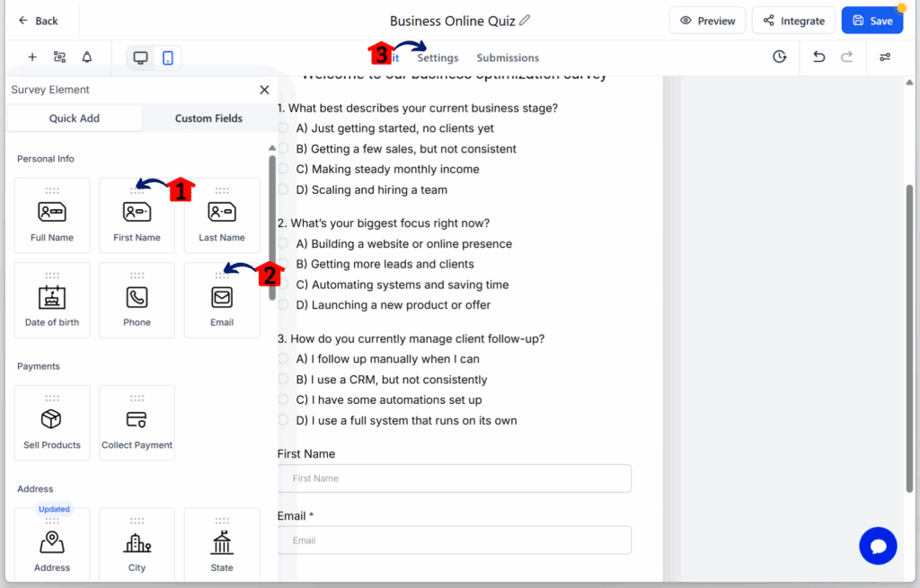This screenshot has width=920, height=588.
Task: Add the Last Name element
Action: [x=222, y=215]
